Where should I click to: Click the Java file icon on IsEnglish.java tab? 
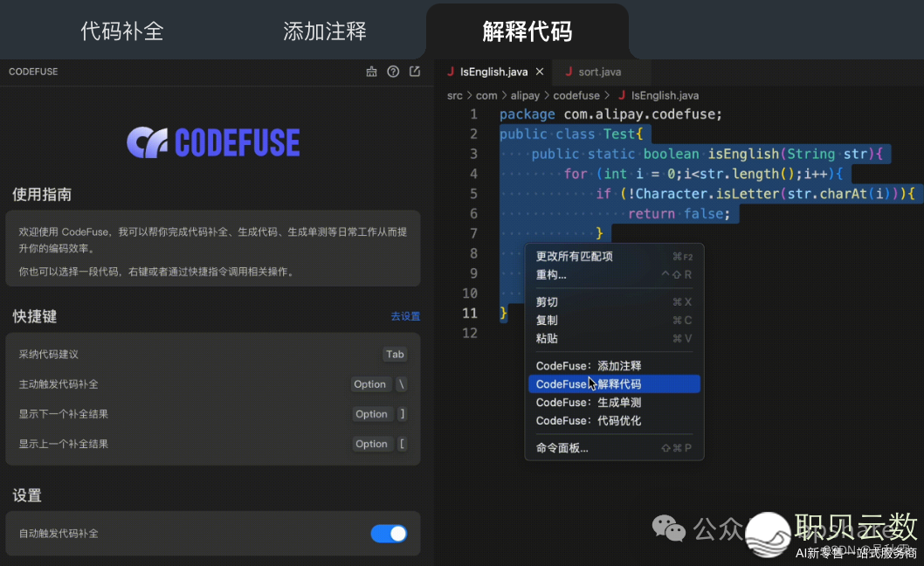451,72
